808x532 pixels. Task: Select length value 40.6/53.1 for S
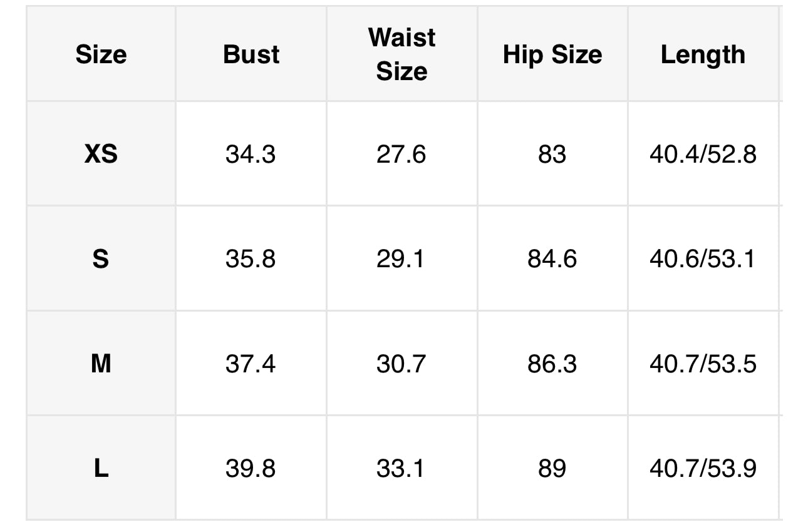pos(703,258)
